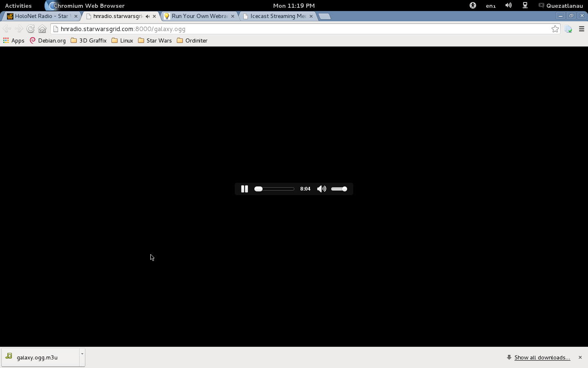Open the Apps bookmark shortcut
Image resolution: width=588 pixels, height=368 pixels.
click(14, 40)
